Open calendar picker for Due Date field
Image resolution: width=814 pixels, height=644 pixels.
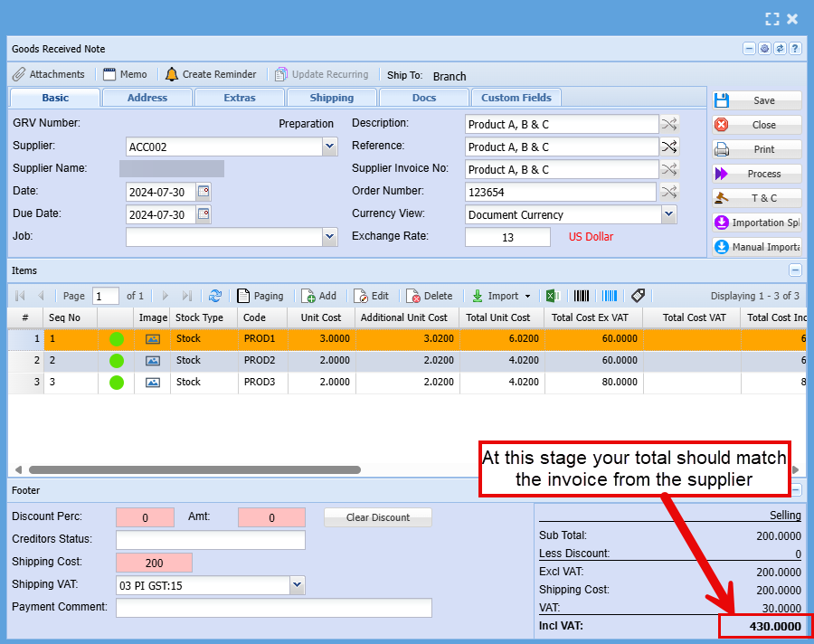click(203, 214)
